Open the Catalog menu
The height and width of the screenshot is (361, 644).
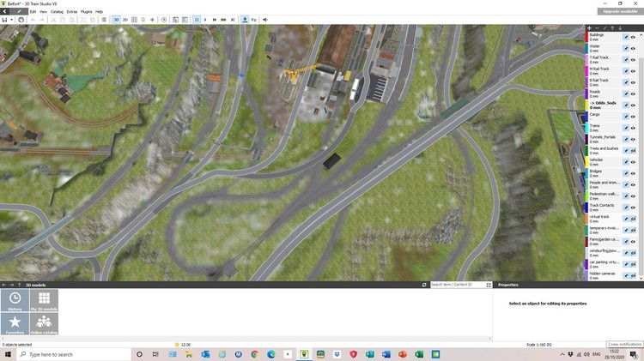pyautogui.click(x=57, y=11)
